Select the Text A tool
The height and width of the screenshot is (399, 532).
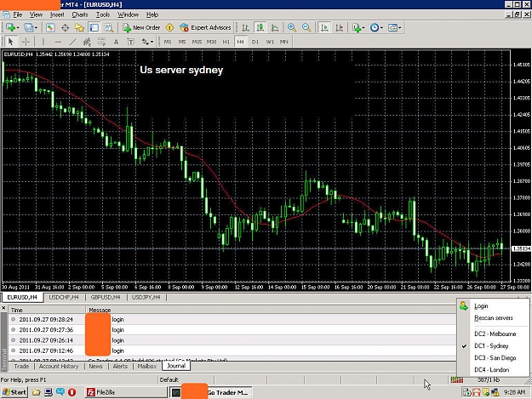point(116,42)
